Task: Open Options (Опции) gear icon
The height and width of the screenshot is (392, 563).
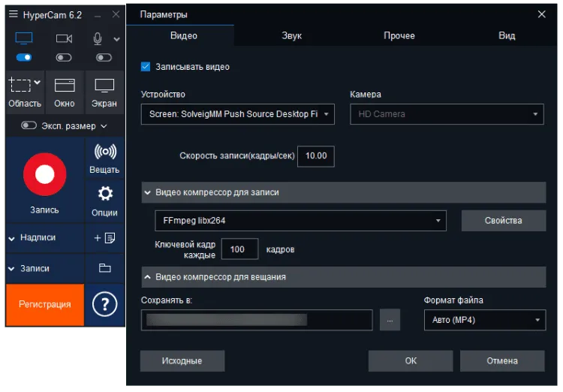Action: coord(104,200)
